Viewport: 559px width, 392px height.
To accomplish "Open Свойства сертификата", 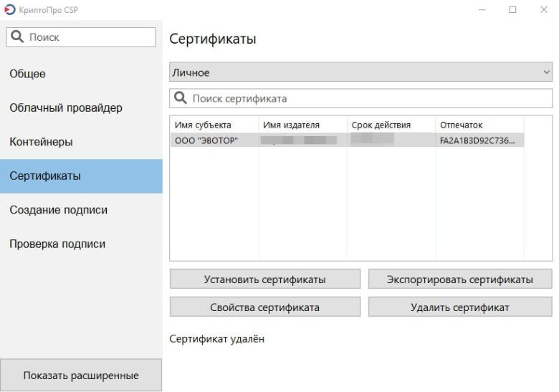I will 265,307.
